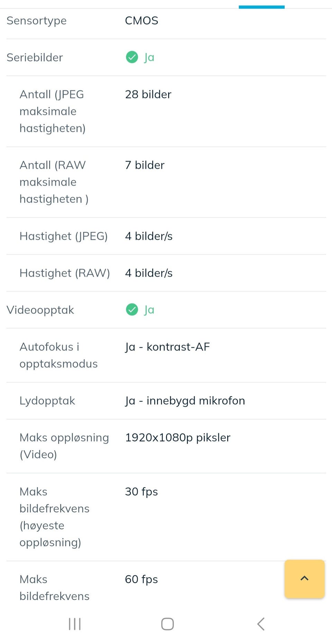Tap the 30 fps value
The width and height of the screenshot is (332, 644).
(141, 491)
